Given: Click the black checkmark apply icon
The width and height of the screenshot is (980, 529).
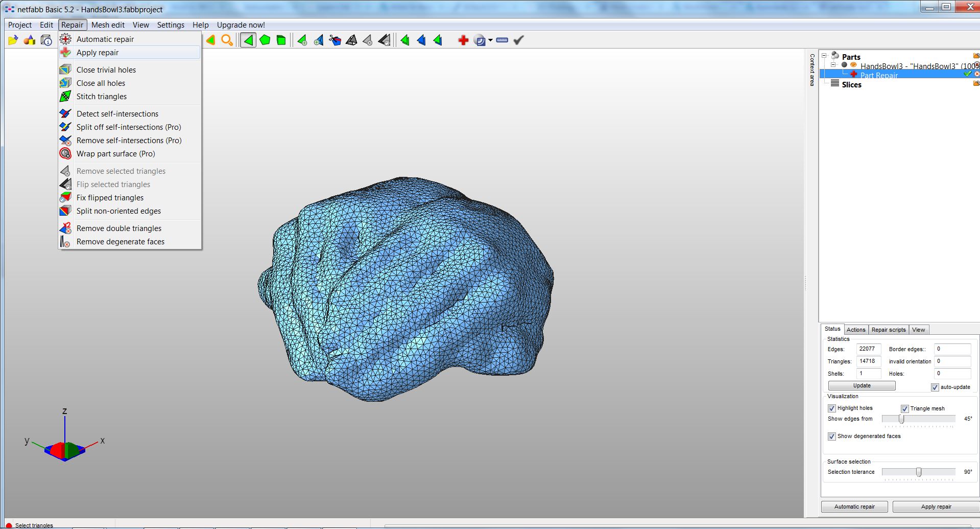Looking at the screenshot, I should point(518,40).
